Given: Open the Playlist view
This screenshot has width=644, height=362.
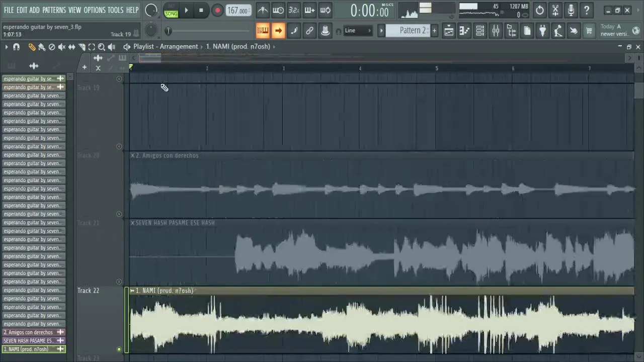Looking at the screenshot, I should [x=449, y=31].
